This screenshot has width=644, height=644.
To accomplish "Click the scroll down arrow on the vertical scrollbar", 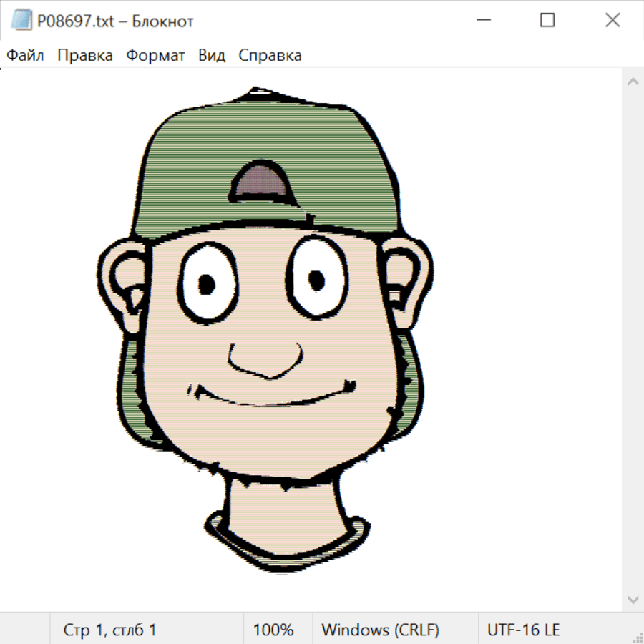I will pos(633,598).
